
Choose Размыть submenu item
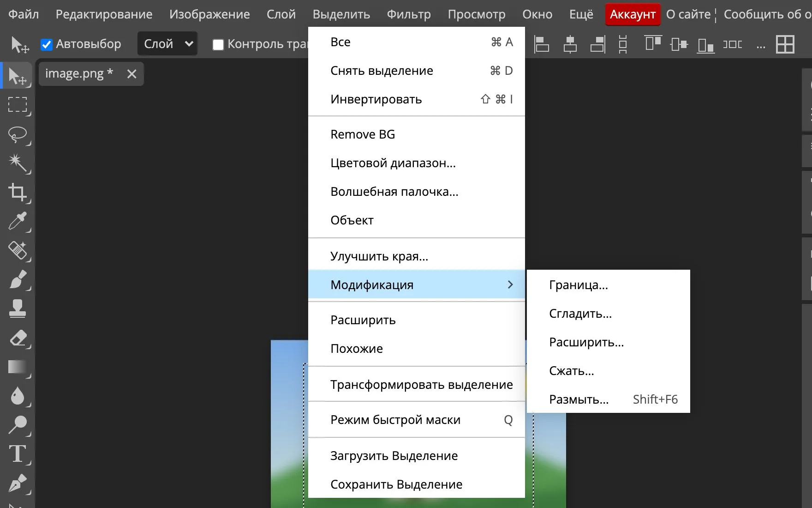608,399
